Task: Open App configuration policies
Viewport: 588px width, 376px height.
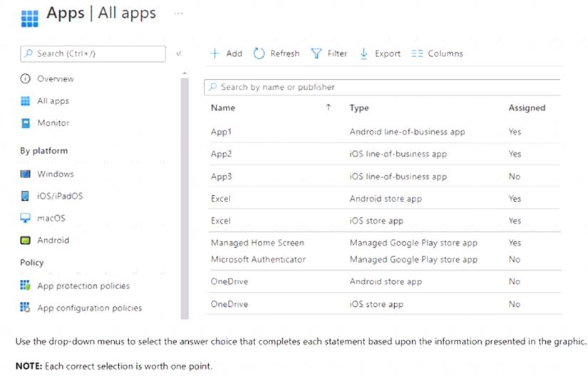Action: coord(90,308)
